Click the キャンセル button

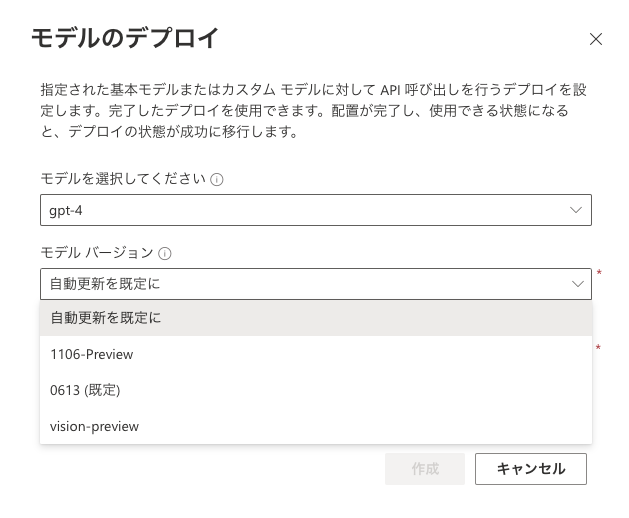click(x=530, y=468)
